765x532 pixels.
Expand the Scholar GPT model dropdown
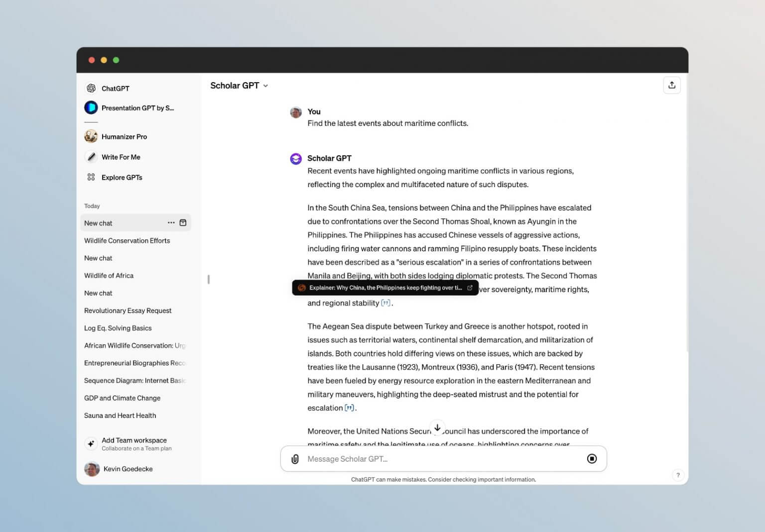[265, 86]
